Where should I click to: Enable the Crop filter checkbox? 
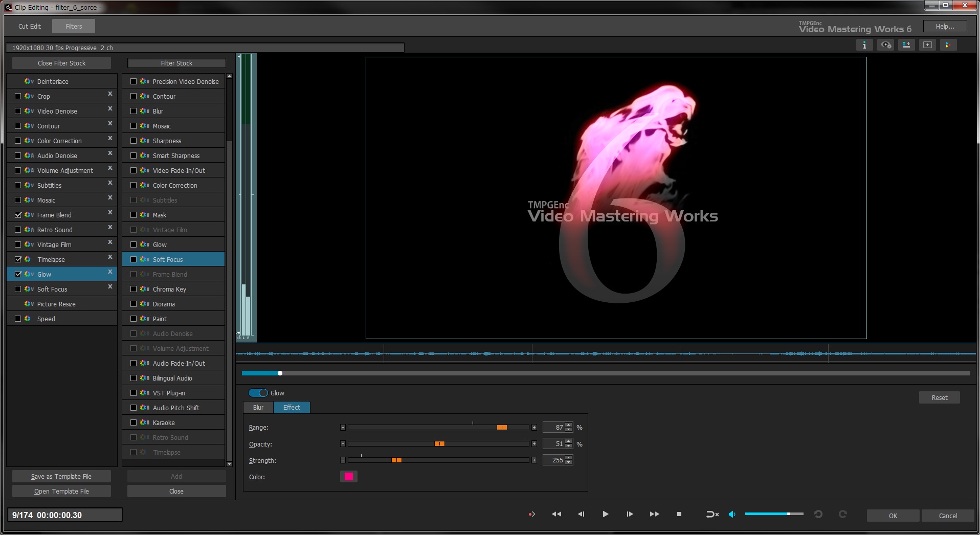[x=18, y=96]
